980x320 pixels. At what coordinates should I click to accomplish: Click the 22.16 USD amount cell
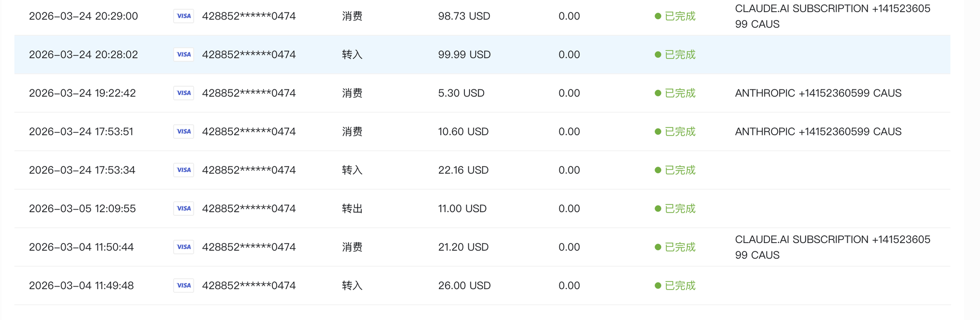(463, 170)
